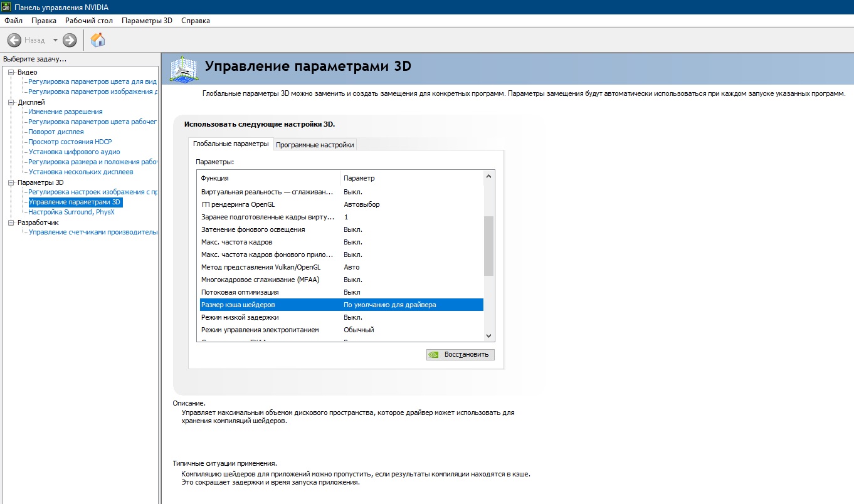This screenshot has height=504, width=854.
Task: Open Регулировка параметров цвета для видео
Action: [x=93, y=82]
